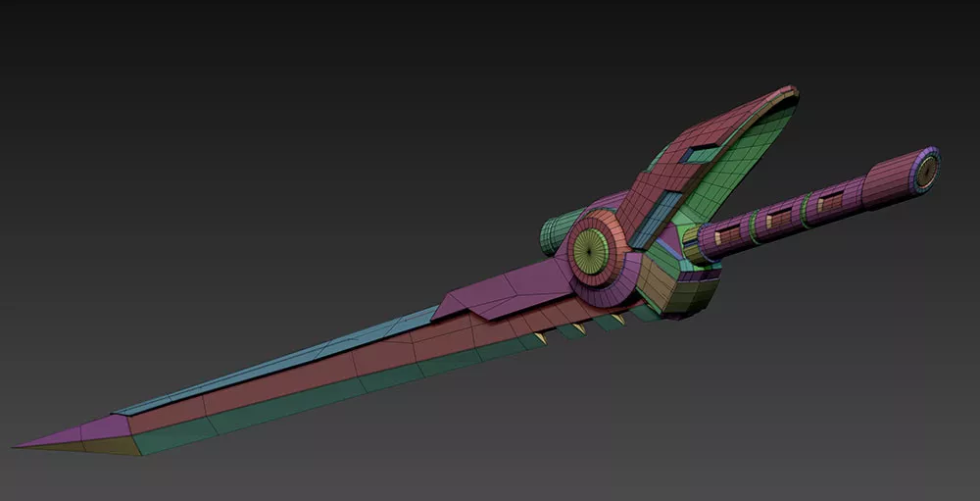980x501 pixels.
Task: Select the yellow teeth beneath the blade base
Action: (x=580, y=327)
